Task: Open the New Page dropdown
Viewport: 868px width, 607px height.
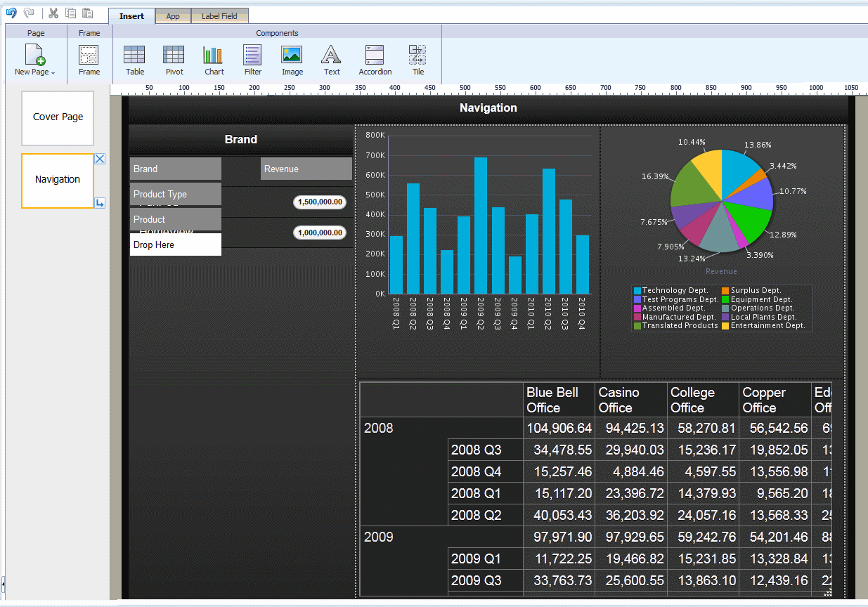Action: (x=35, y=60)
